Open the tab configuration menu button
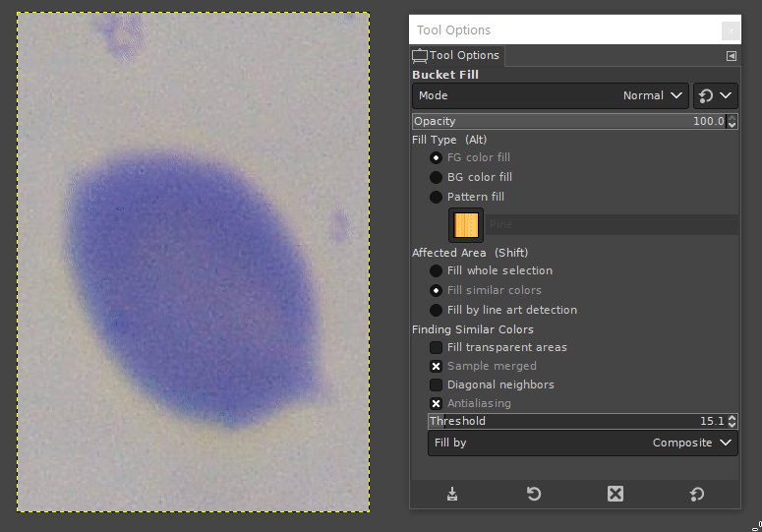762x532 pixels. (x=731, y=56)
